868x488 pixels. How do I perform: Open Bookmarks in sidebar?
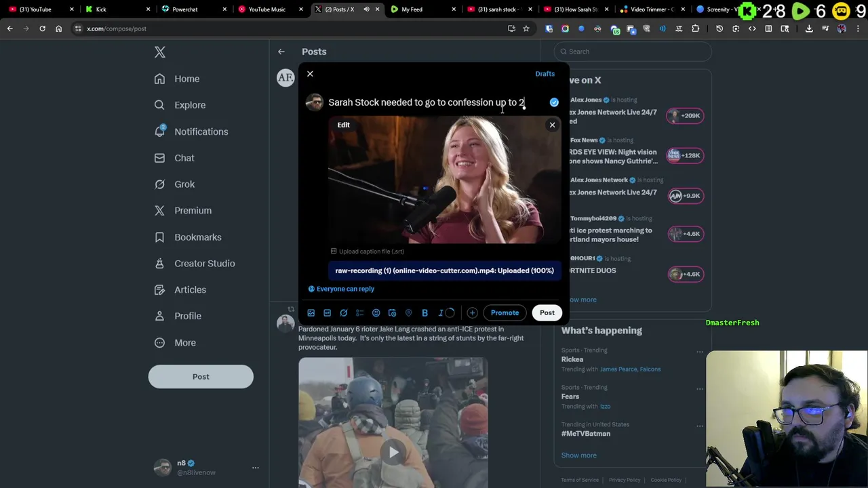188,237
